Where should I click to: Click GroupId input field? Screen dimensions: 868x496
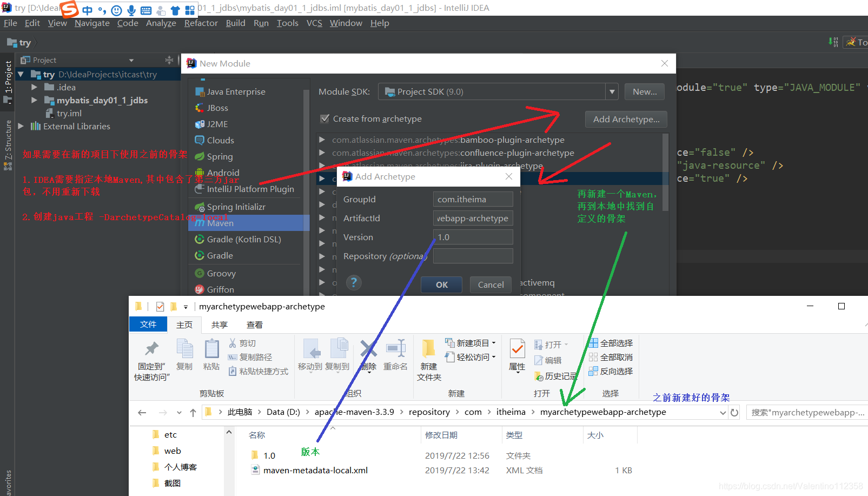pos(473,200)
